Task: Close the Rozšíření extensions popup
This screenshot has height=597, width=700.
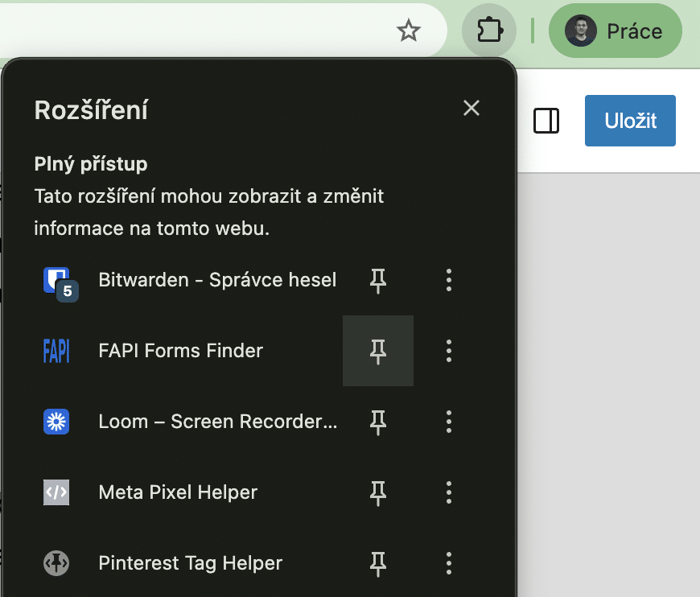Action: pos(471,109)
